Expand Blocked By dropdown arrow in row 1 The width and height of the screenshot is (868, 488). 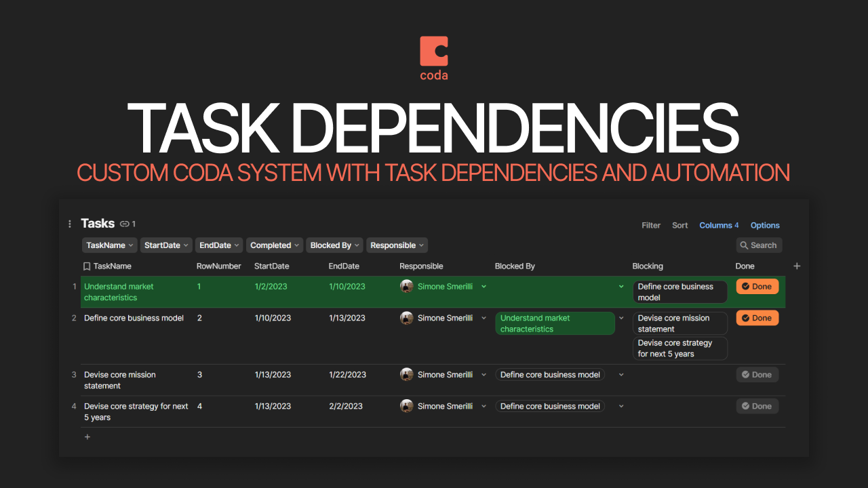621,287
